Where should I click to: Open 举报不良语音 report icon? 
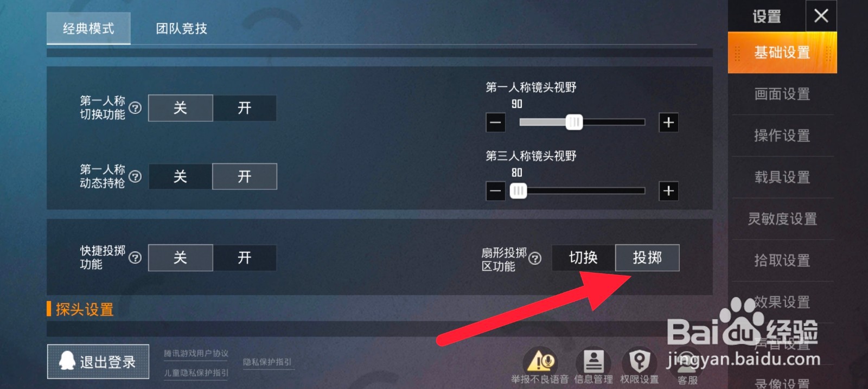(x=540, y=360)
